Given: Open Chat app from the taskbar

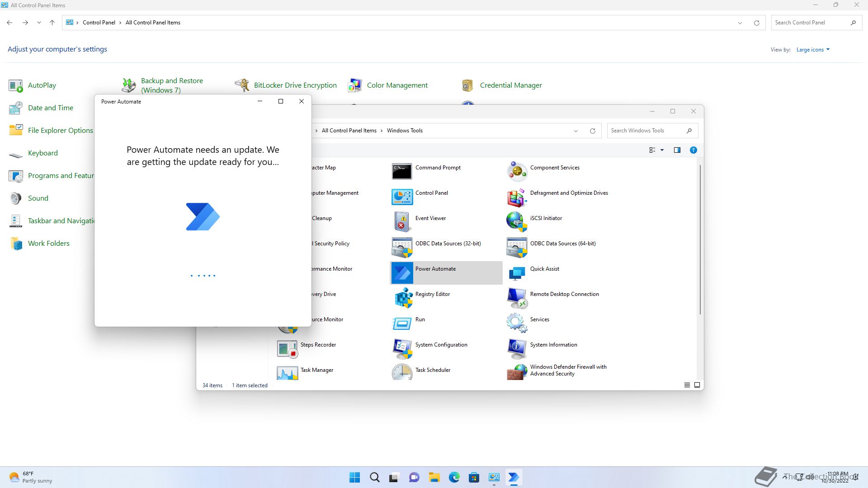Looking at the screenshot, I should click(414, 477).
